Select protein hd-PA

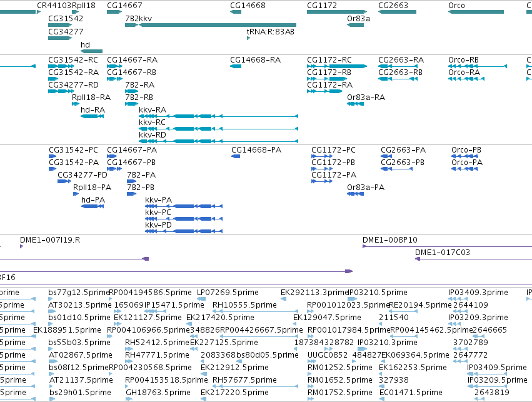93,206
